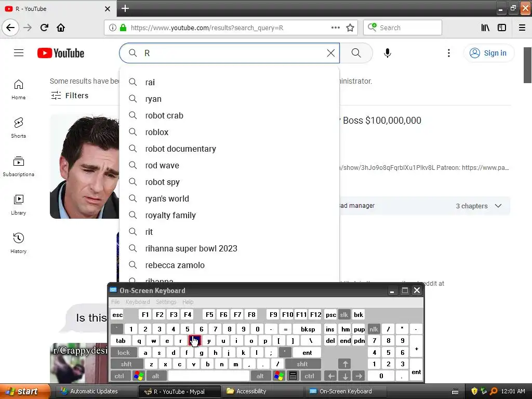Toggle the left shft key
The height and width of the screenshot is (399, 532).
click(126, 364)
